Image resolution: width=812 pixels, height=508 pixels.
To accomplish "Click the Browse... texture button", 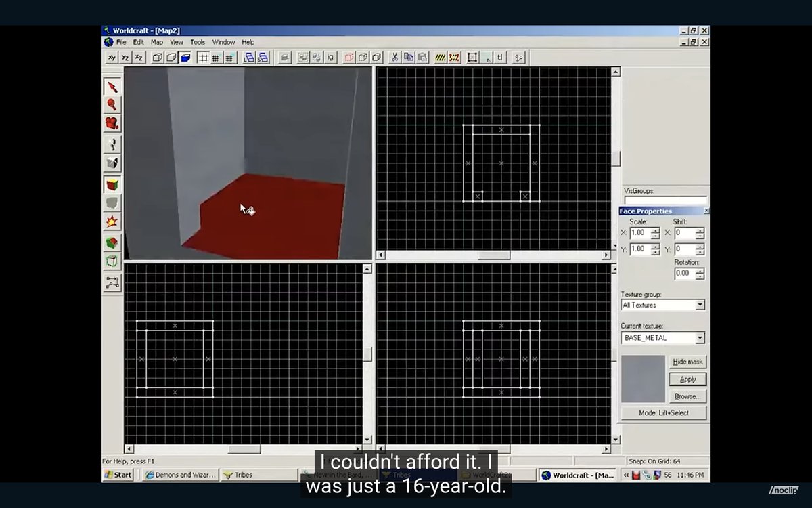I will pyautogui.click(x=688, y=396).
